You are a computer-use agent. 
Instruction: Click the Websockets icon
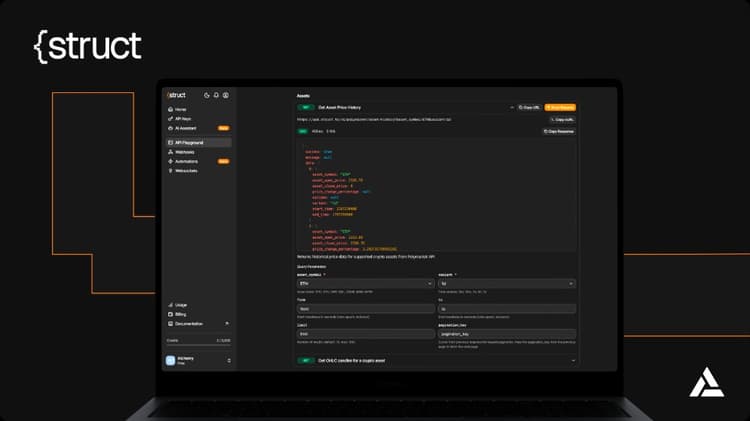(170, 171)
